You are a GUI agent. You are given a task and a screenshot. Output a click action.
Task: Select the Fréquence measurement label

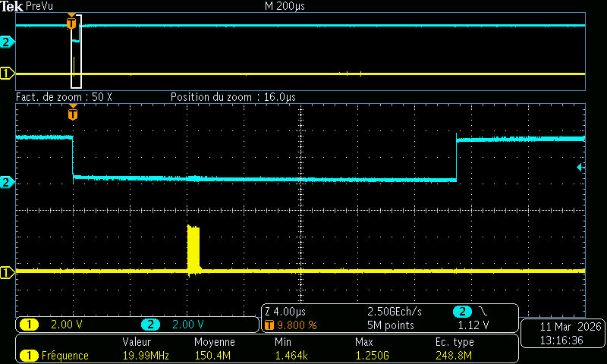coord(64,355)
